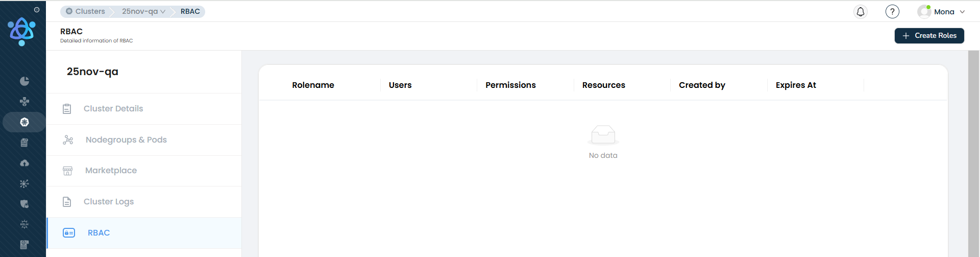Click plus icon in Create Roles button
980x257 pixels.
point(906,36)
